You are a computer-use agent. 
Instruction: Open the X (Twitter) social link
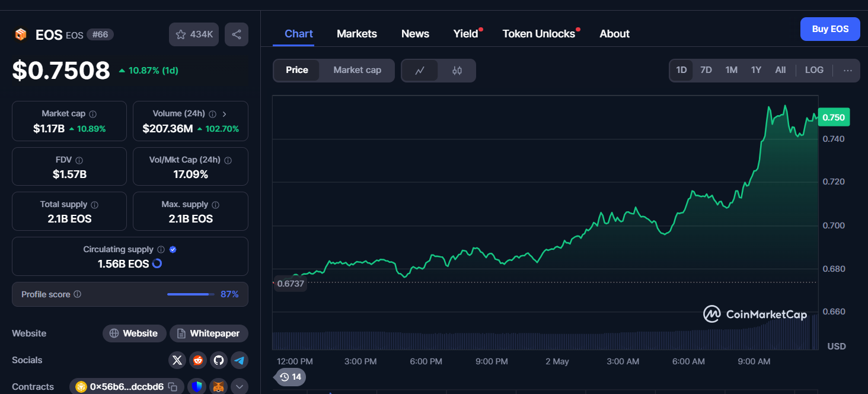[x=177, y=360]
